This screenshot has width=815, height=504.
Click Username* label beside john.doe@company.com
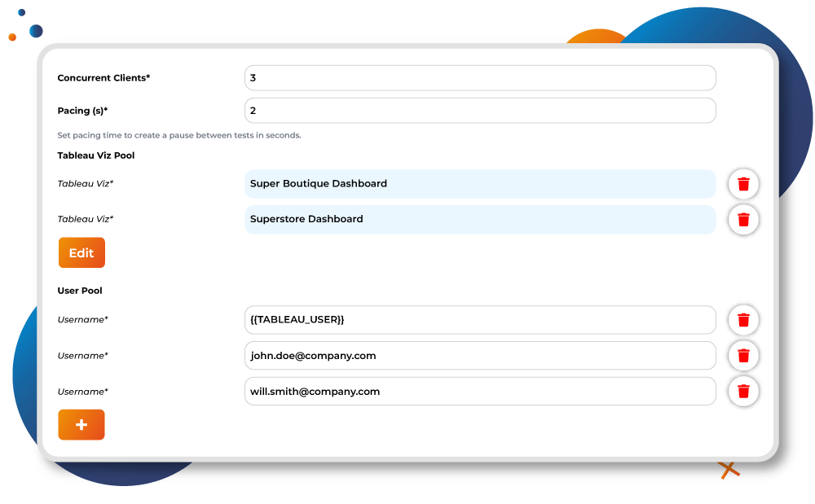point(82,356)
